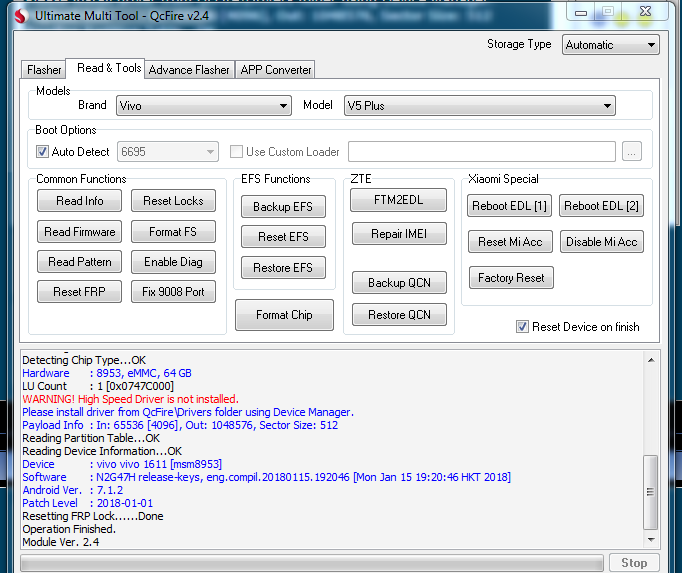
Task: Click the 'LU Count : 1 [0x0747C000]' line
Action: pos(98,386)
